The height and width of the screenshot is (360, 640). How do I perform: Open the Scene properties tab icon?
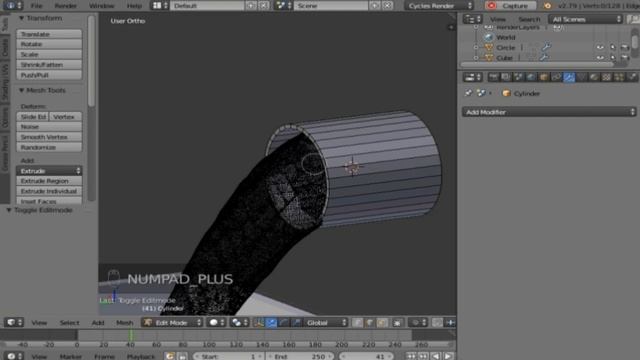[x=519, y=77]
